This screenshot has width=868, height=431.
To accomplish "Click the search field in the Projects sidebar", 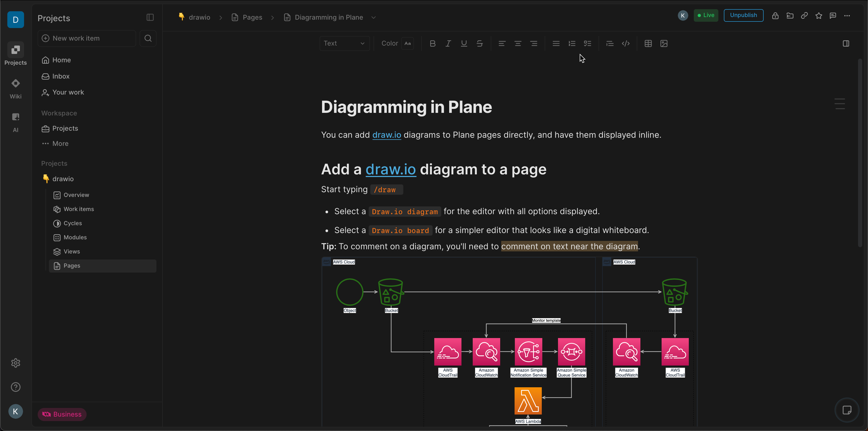I will [x=148, y=38].
